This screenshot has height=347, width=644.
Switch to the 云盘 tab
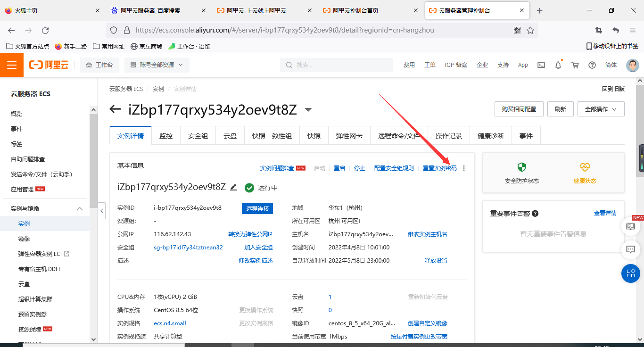point(230,136)
